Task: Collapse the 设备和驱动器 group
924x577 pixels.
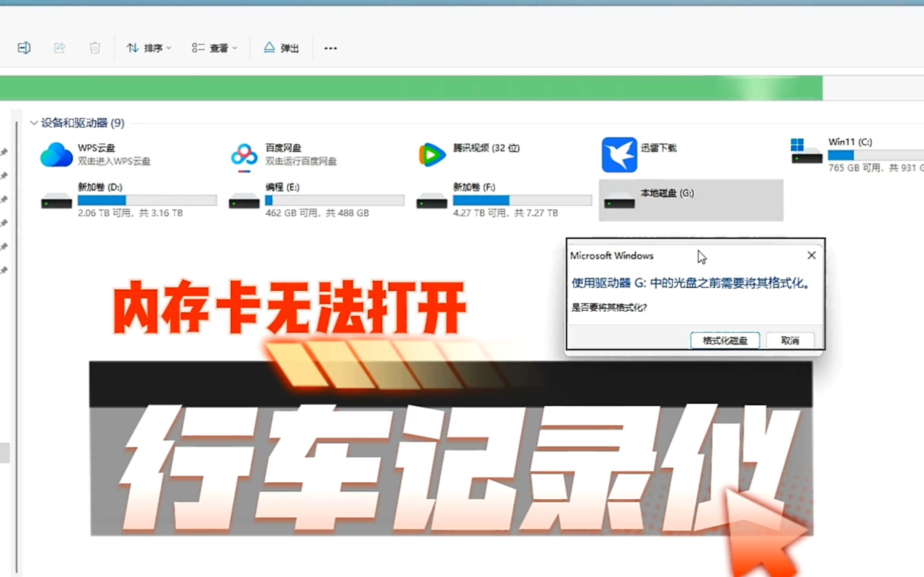Action: tap(34, 123)
